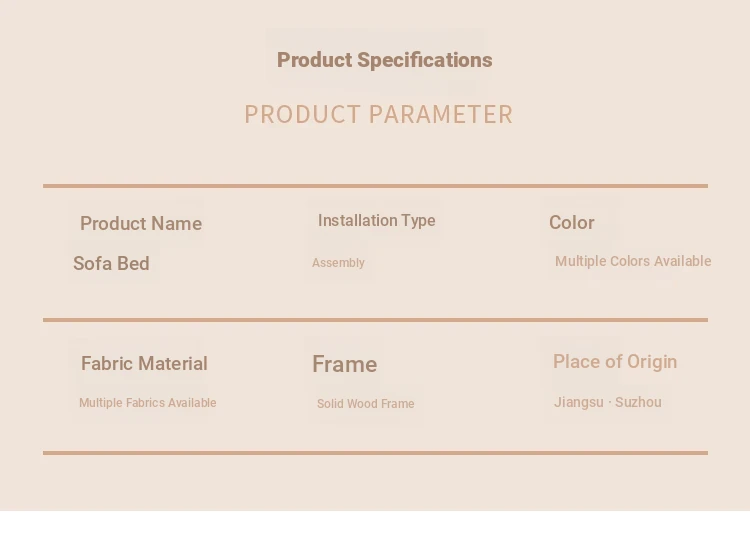
Task: Click the Place of Origin label
Action: tap(614, 362)
